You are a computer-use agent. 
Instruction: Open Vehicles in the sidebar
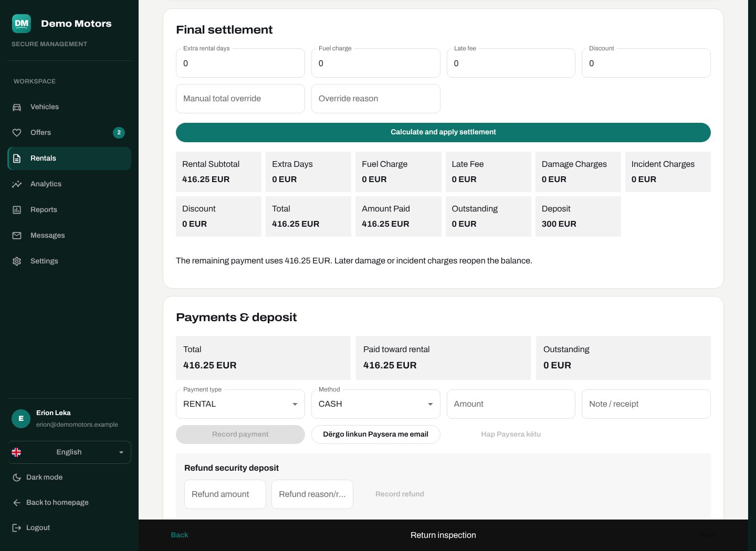(69, 107)
